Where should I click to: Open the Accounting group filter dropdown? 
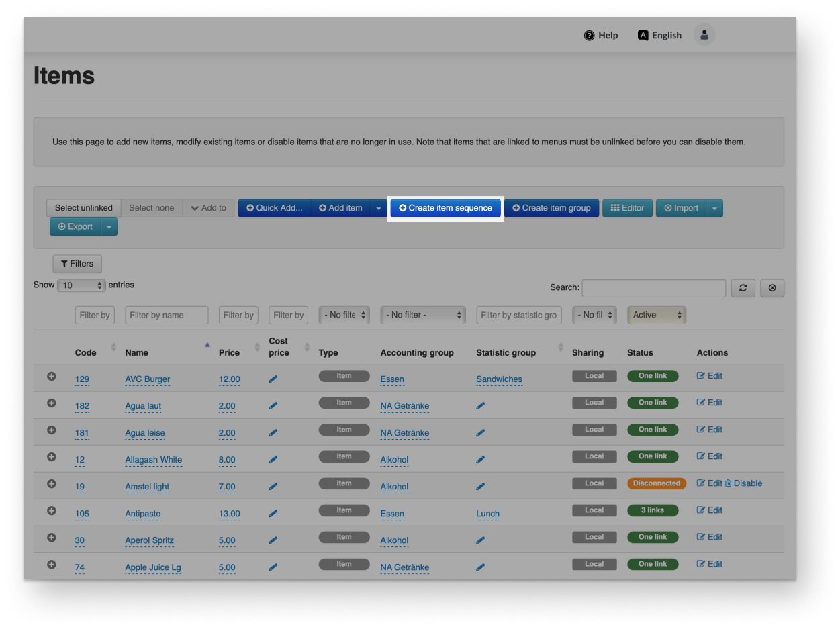point(423,315)
